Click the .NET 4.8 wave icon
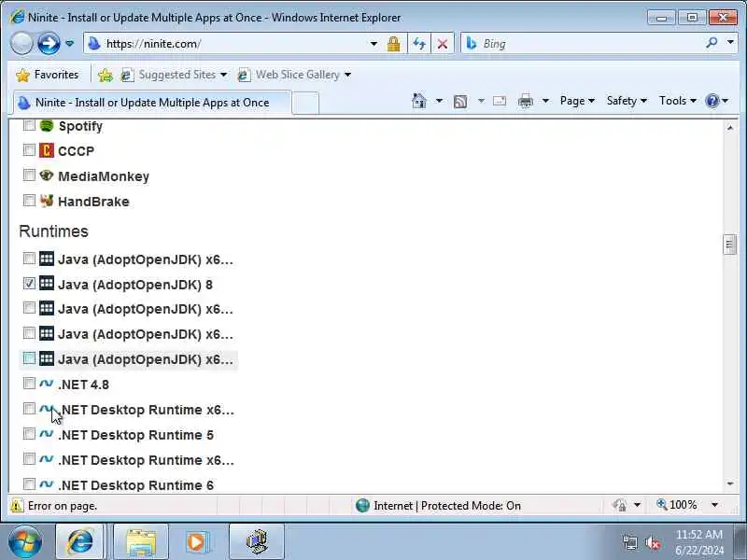 (x=46, y=383)
